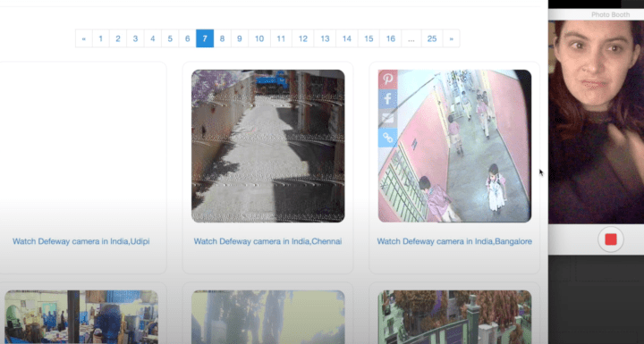
Task: Copy link using chain icon
Action: tap(387, 138)
